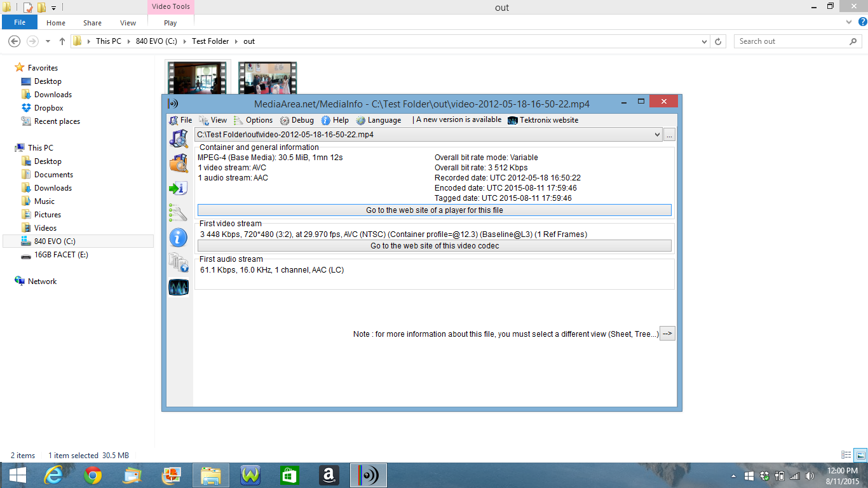Image resolution: width=868 pixels, height=488 pixels.
Task: Click the Open Folder icon in MediaInfo sidebar
Action: (x=179, y=163)
